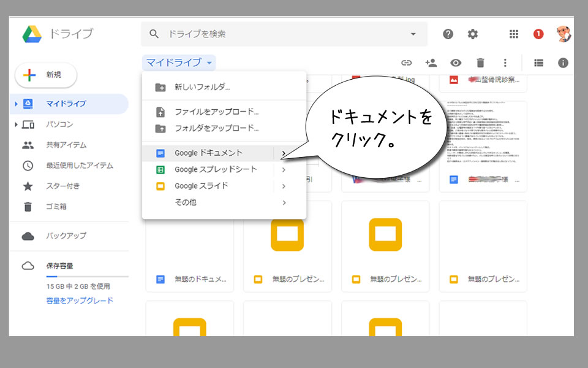Click the share add-person icon

click(431, 63)
